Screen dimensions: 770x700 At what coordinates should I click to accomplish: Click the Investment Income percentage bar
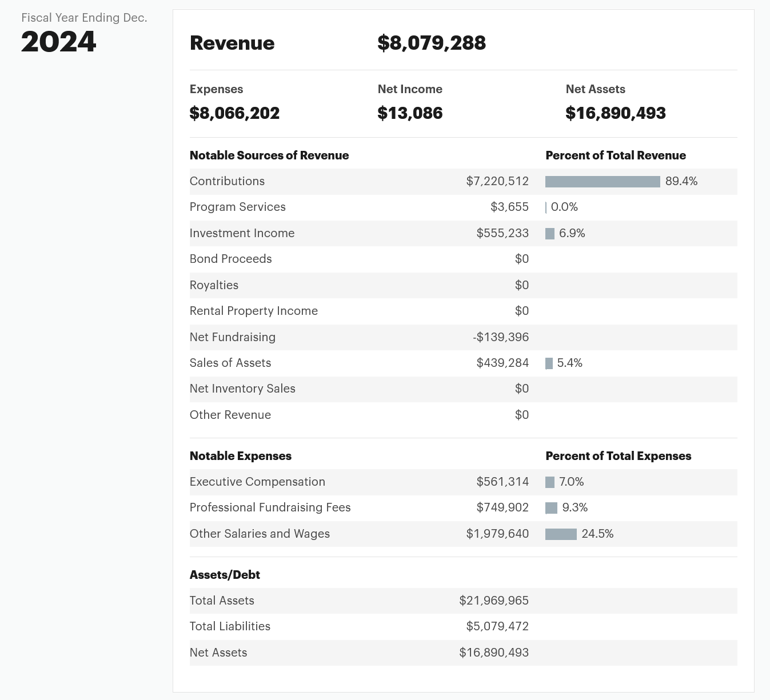click(550, 234)
